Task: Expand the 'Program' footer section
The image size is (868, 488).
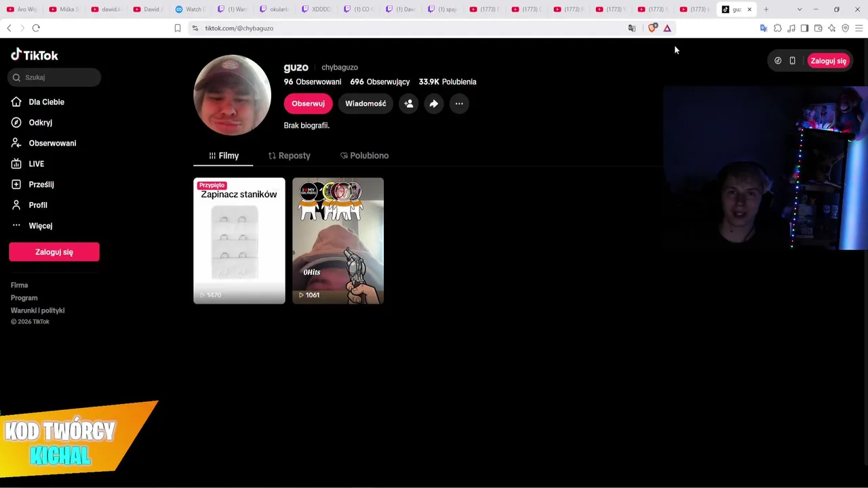Action: pos(24,298)
